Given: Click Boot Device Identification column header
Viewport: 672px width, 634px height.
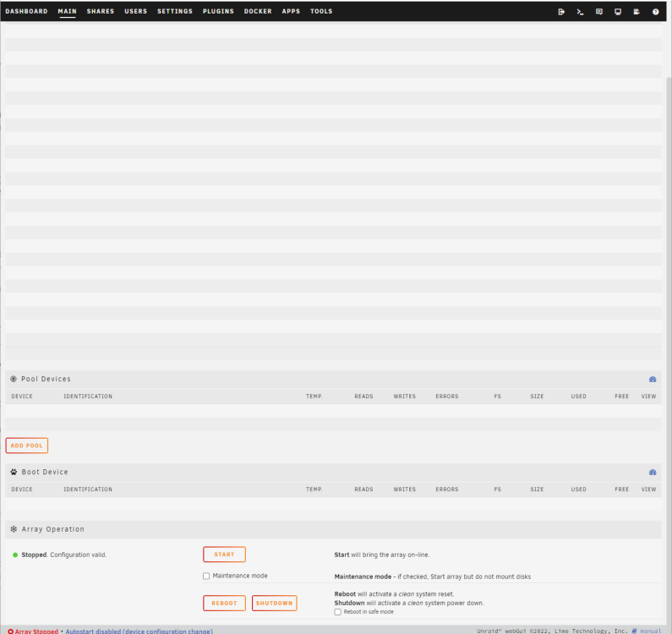Looking at the screenshot, I should point(88,489).
